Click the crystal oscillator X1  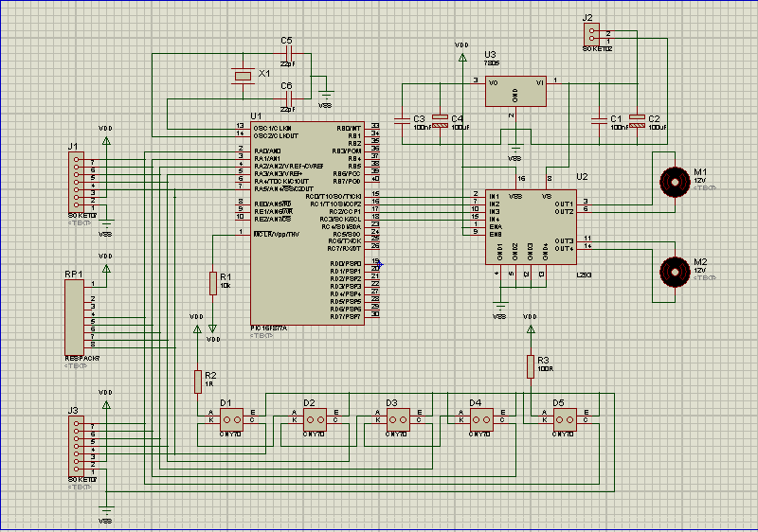pos(243,76)
